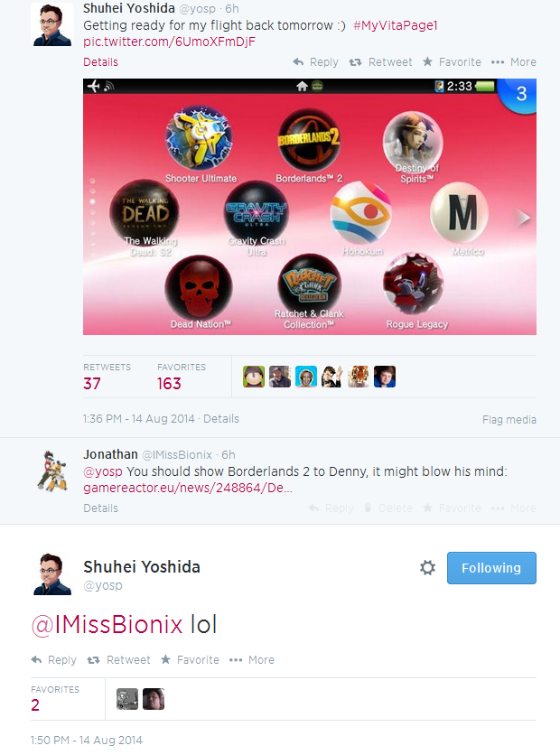Select the Dead Nation skull icon
The image size is (560, 755).
point(199,287)
